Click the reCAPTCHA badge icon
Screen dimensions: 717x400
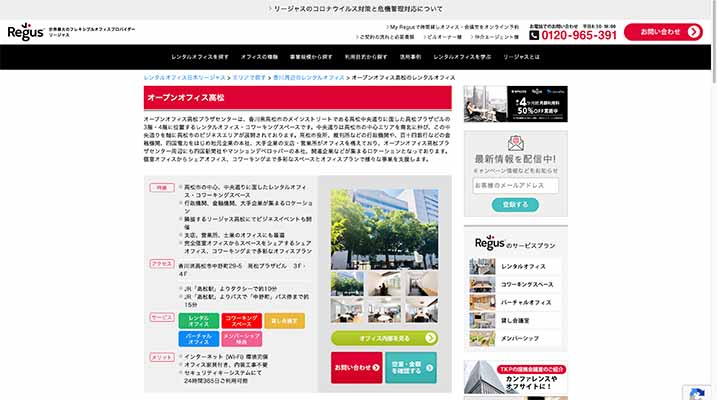[x=697, y=393]
